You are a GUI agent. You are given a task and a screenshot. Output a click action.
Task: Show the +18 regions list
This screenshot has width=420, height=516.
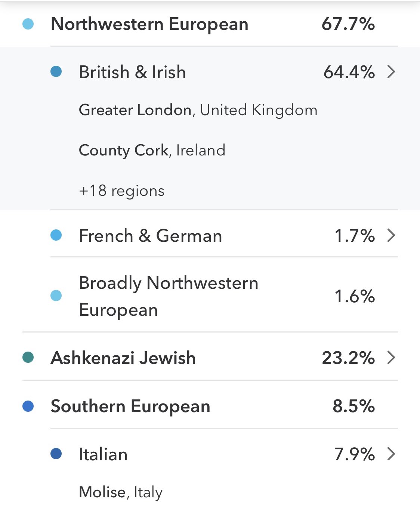click(121, 191)
